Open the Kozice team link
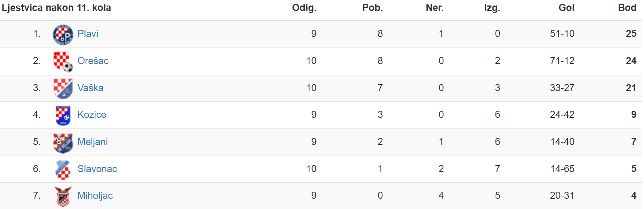 point(91,115)
